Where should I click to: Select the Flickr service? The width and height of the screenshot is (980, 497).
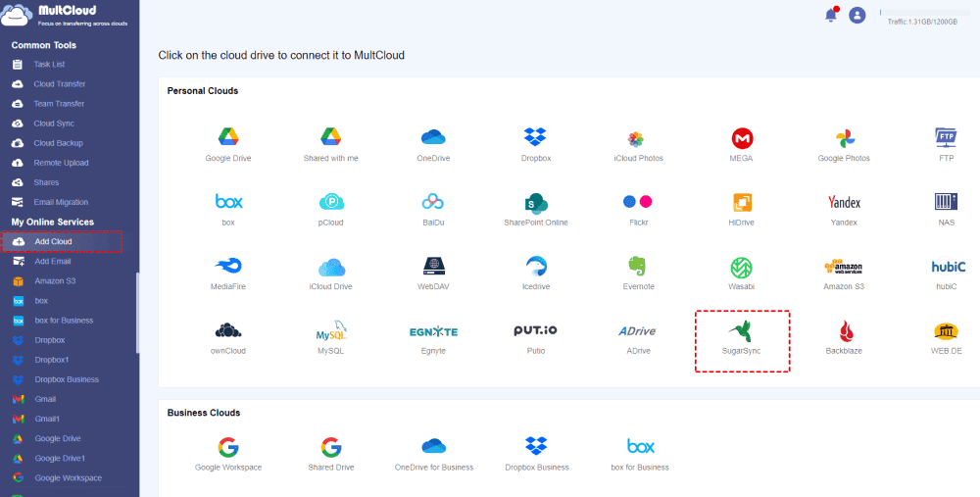click(x=638, y=210)
